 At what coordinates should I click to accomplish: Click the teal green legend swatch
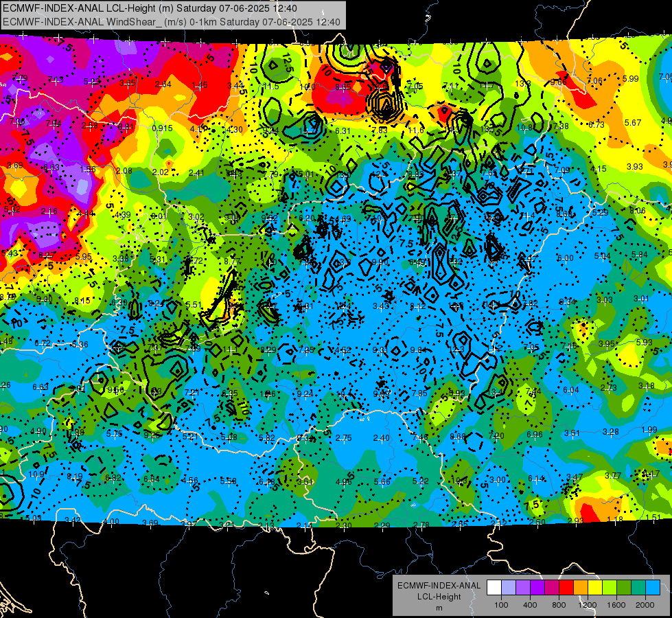click(x=638, y=588)
